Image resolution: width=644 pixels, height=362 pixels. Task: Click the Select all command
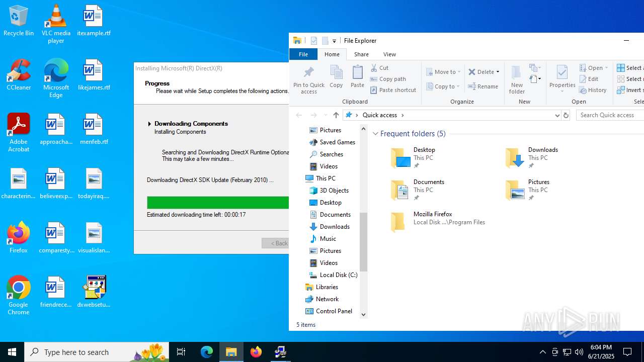(630, 68)
